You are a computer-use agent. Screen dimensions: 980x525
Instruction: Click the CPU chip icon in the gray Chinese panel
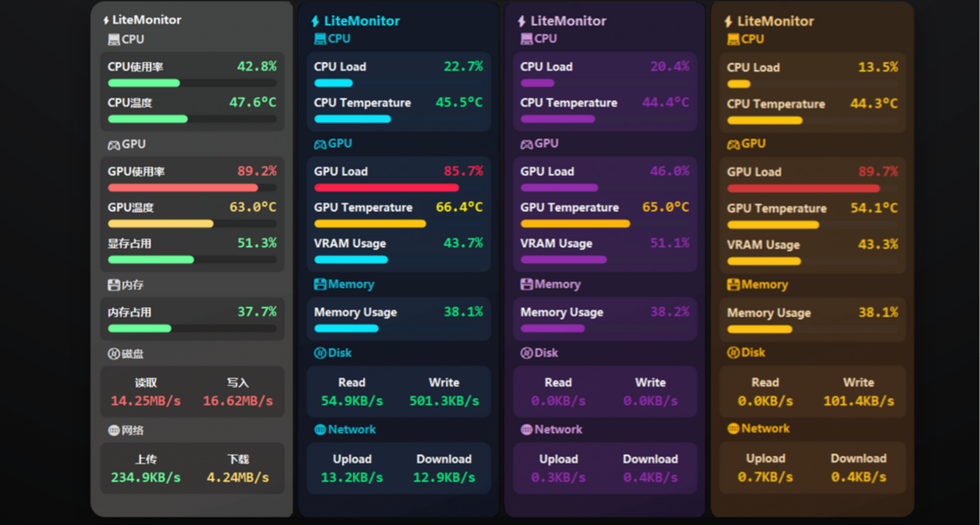click(x=113, y=39)
